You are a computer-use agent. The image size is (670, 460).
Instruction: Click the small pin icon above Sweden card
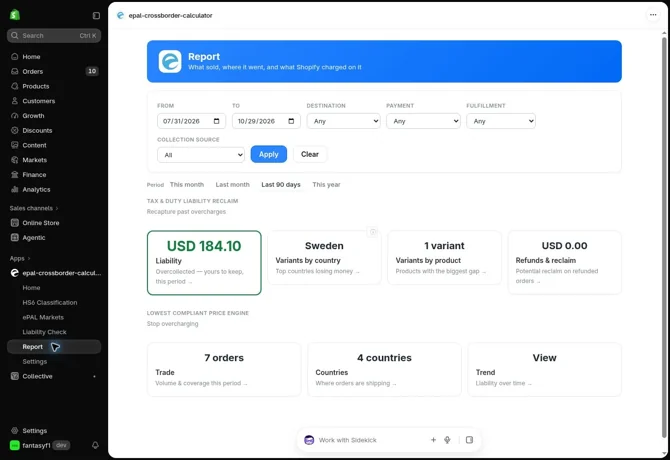tap(373, 232)
